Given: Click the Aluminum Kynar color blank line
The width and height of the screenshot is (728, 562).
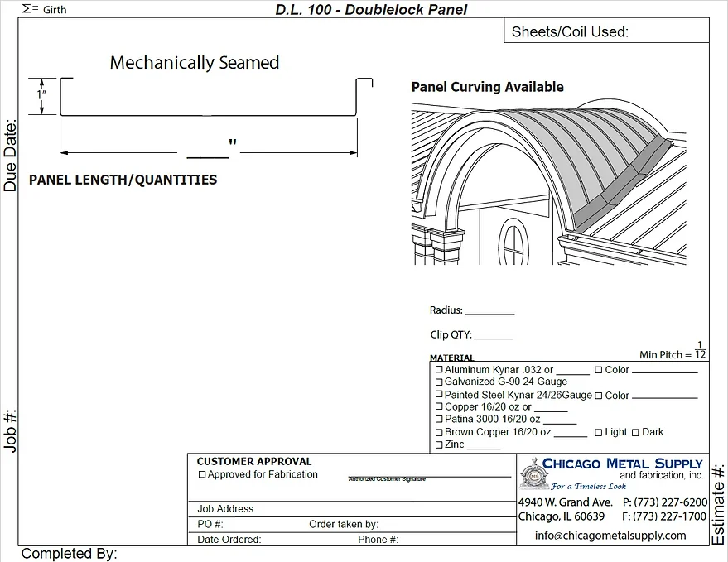Looking at the screenshot, I should [665, 371].
